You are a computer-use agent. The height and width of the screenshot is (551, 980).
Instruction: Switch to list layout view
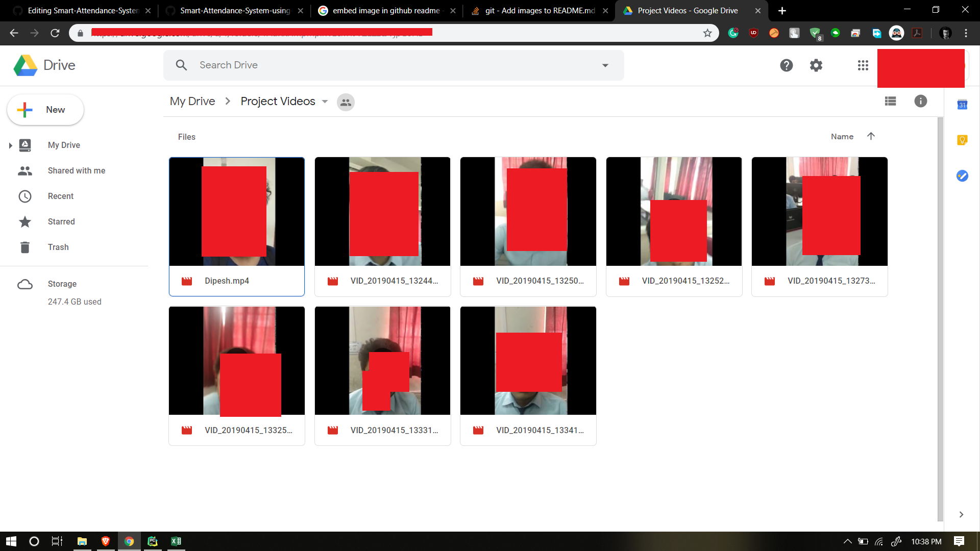pyautogui.click(x=890, y=101)
